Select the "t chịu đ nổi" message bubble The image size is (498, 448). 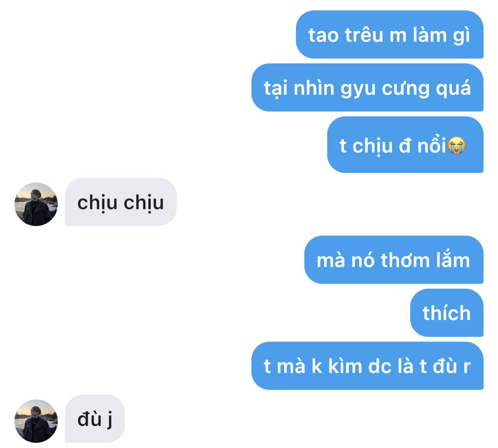click(x=405, y=145)
